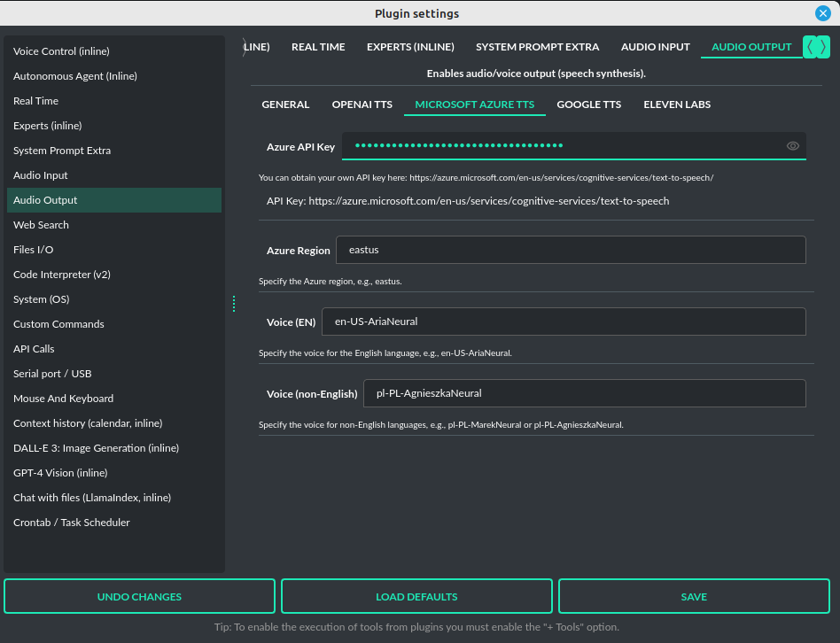Open the AUDIO INPUT plugin tab
840x643 pixels.
(655, 46)
